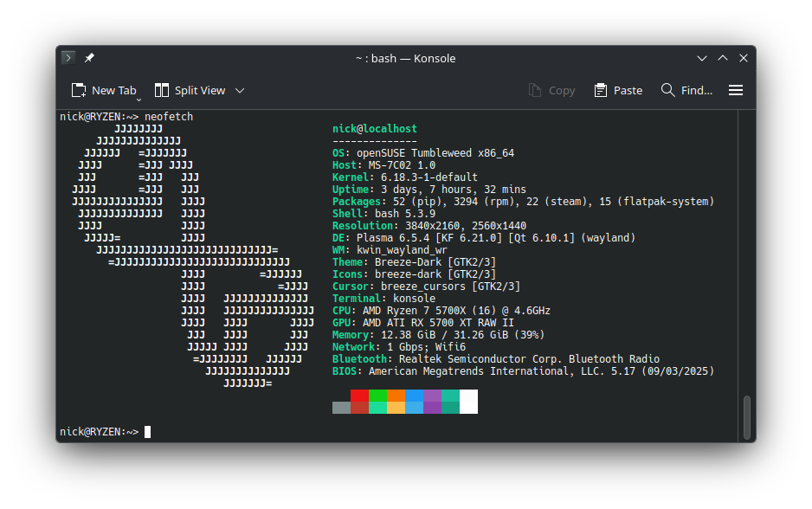
Task: Click the 'Plasma 6.5.4' DE line
Action: [x=484, y=238]
